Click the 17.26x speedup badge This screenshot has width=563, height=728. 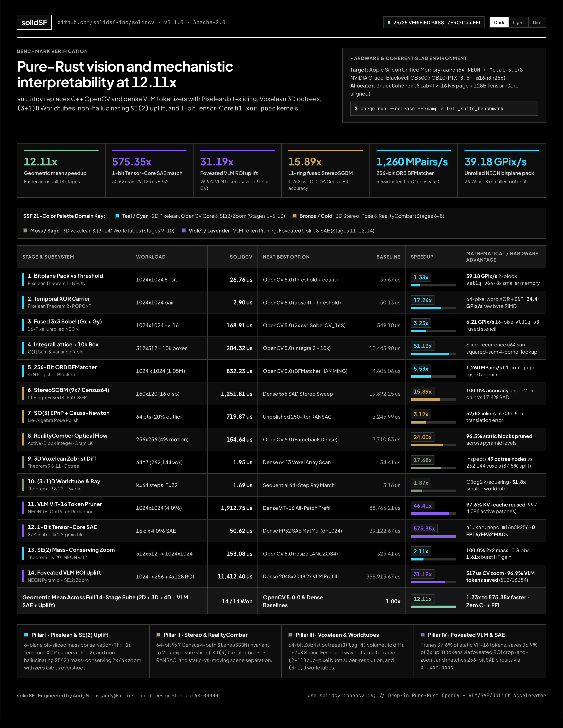click(423, 300)
